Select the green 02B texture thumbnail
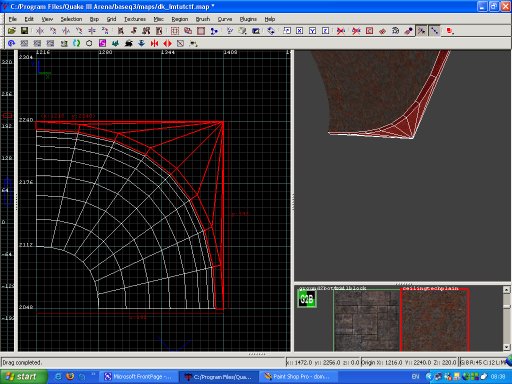Viewport: 512px width, 384px height. [307, 299]
